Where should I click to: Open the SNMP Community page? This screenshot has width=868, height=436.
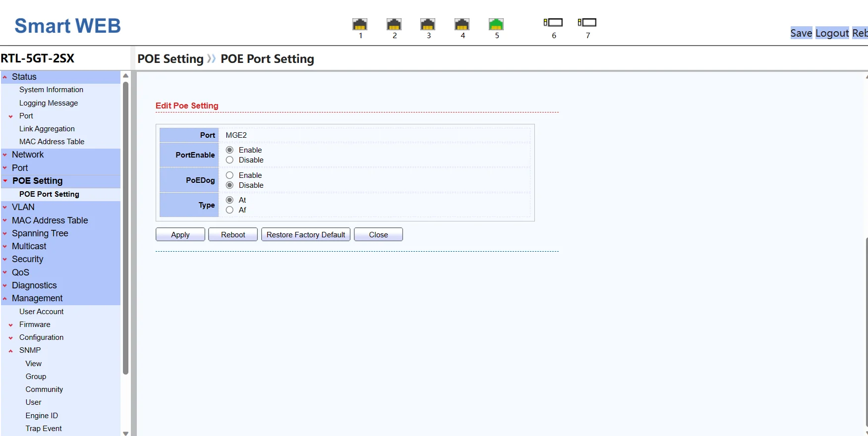coord(44,389)
